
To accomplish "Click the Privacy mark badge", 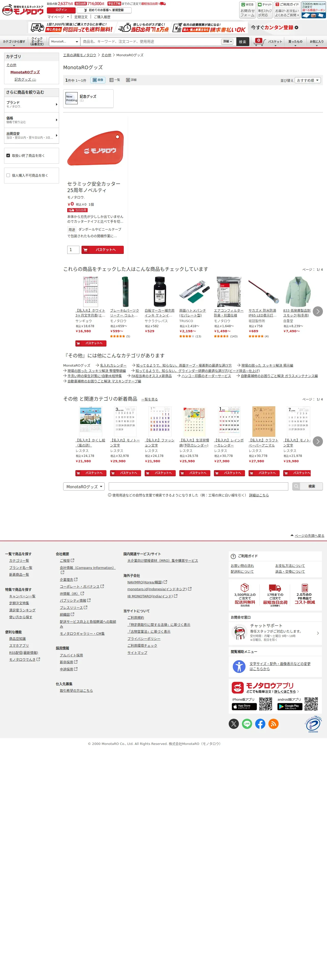I will [313, 724].
